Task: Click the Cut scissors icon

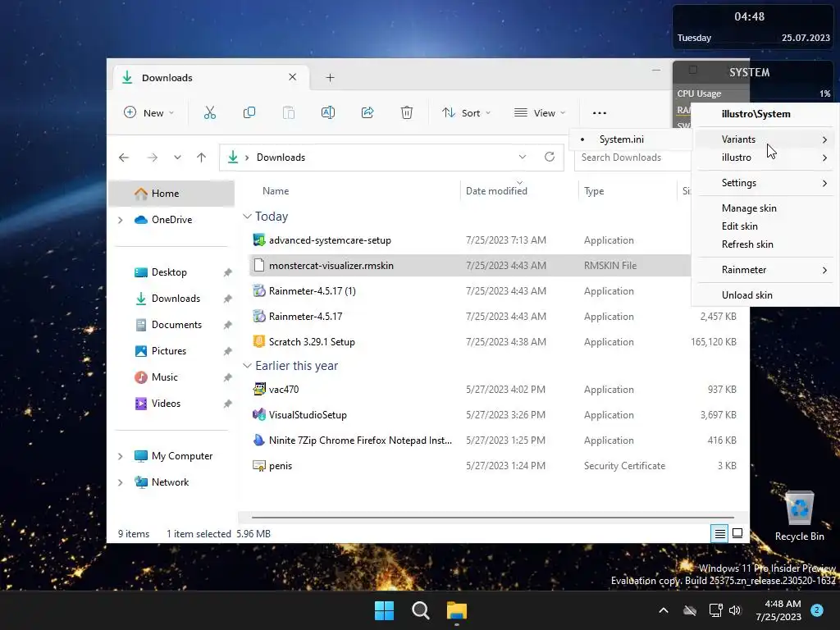Action: [209, 112]
